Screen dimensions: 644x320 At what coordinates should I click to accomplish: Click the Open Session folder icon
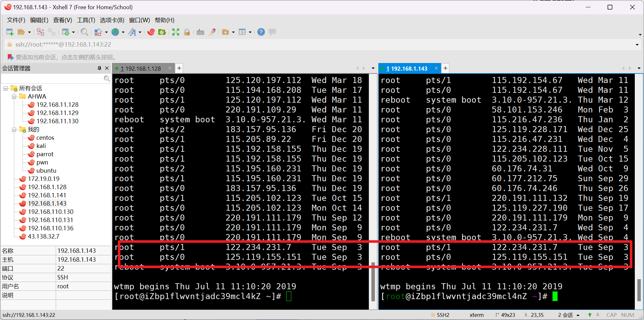pyautogui.click(x=21, y=32)
